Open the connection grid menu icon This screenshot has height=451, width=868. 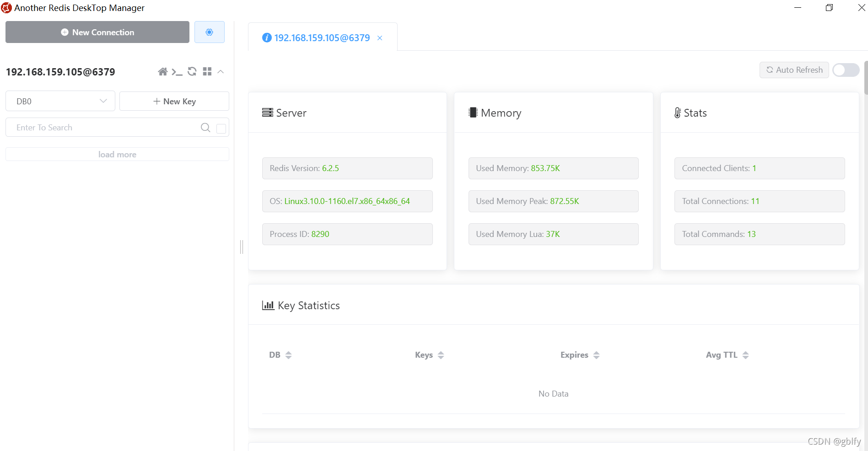(x=207, y=71)
